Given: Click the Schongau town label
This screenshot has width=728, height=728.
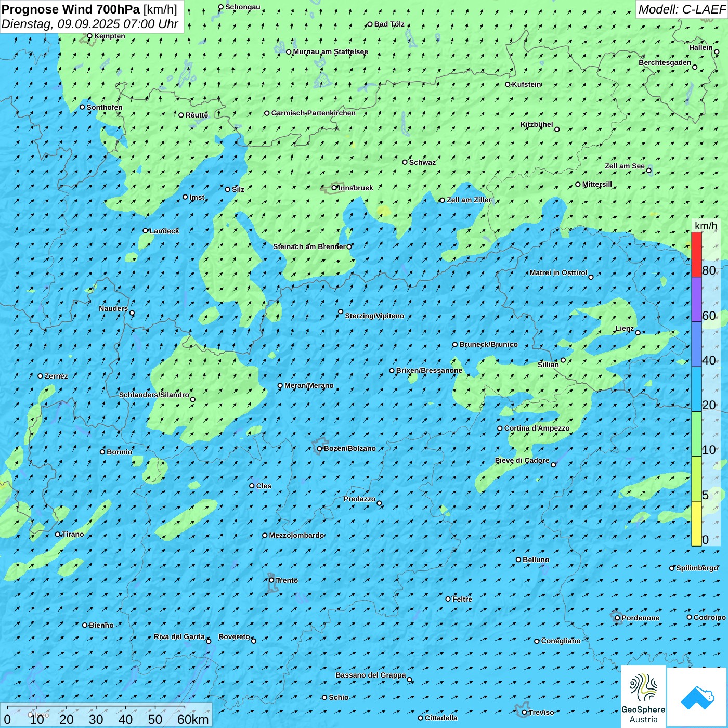Looking at the screenshot, I should (242, 7).
